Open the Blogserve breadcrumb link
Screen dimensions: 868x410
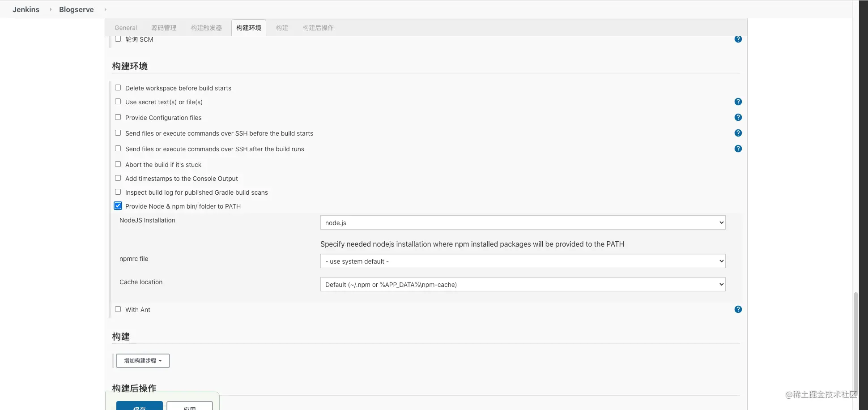pos(77,9)
